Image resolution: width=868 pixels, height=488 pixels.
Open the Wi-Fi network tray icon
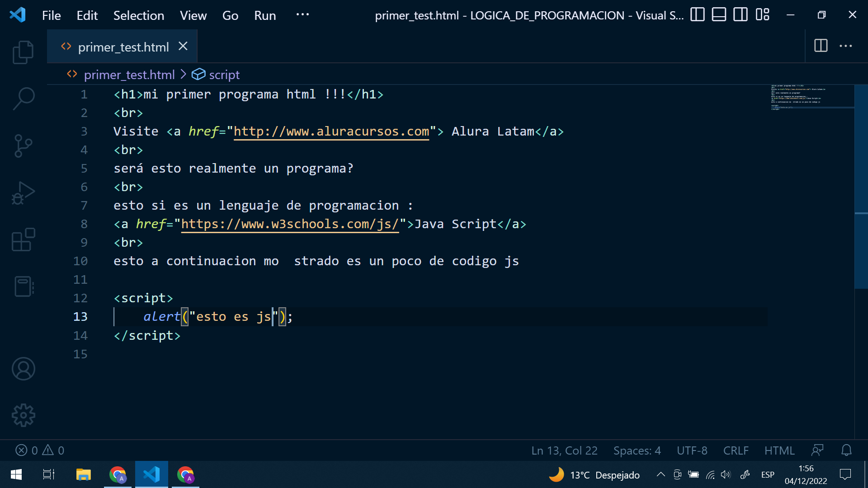710,474
